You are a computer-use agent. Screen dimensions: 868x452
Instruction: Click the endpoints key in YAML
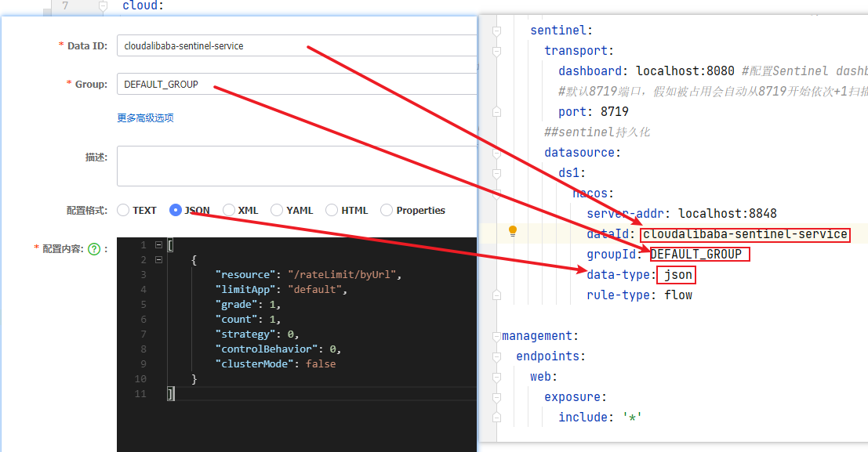point(547,356)
